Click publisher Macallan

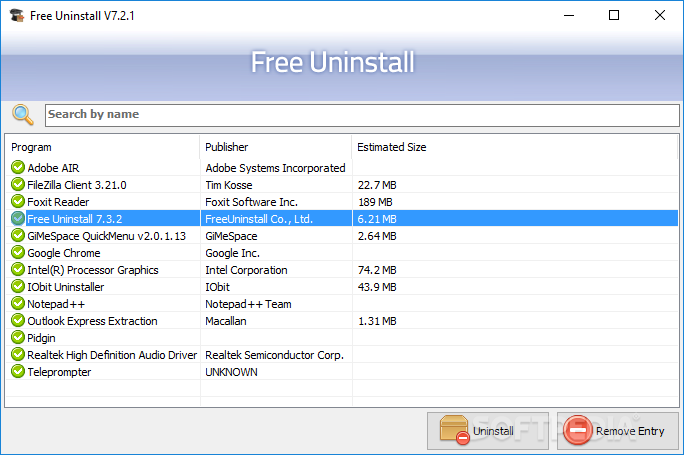click(226, 321)
